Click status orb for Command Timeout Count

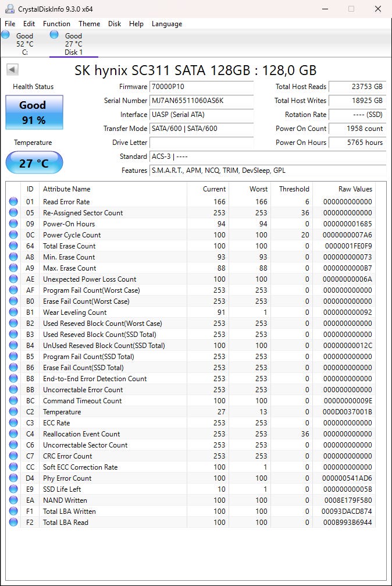coord(13,400)
